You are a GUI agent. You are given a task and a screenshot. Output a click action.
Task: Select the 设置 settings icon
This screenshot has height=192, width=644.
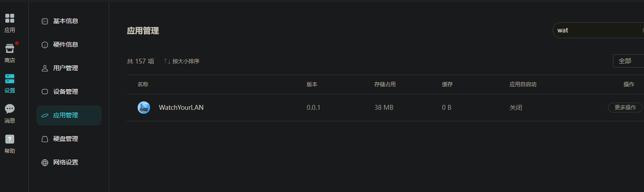click(x=10, y=79)
